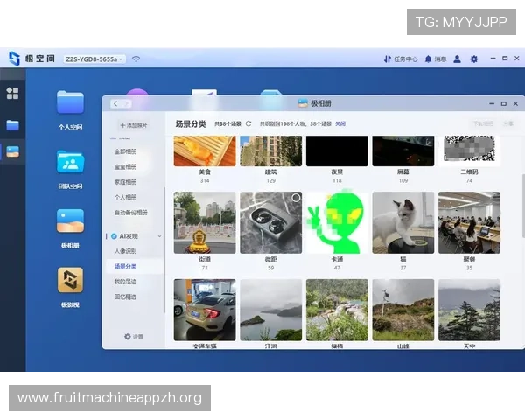
Task: Refresh the scene classification list
Action: tap(248, 123)
